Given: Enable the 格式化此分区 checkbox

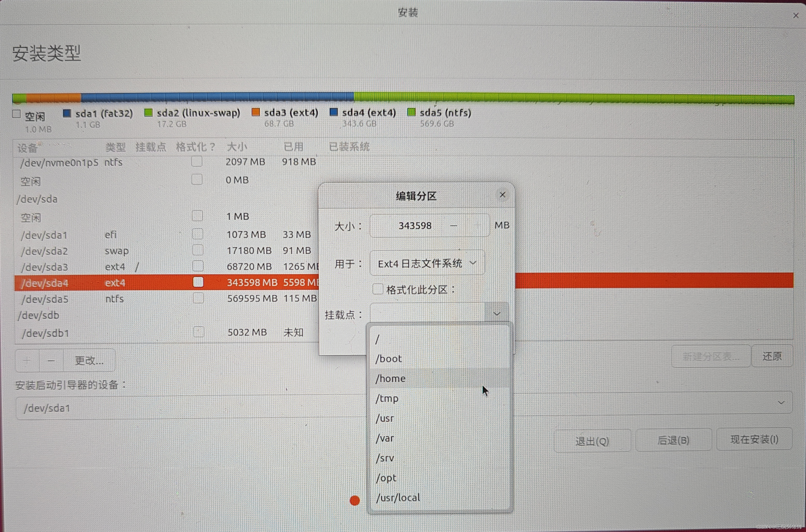Looking at the screenshot, I should pos(378,289).
